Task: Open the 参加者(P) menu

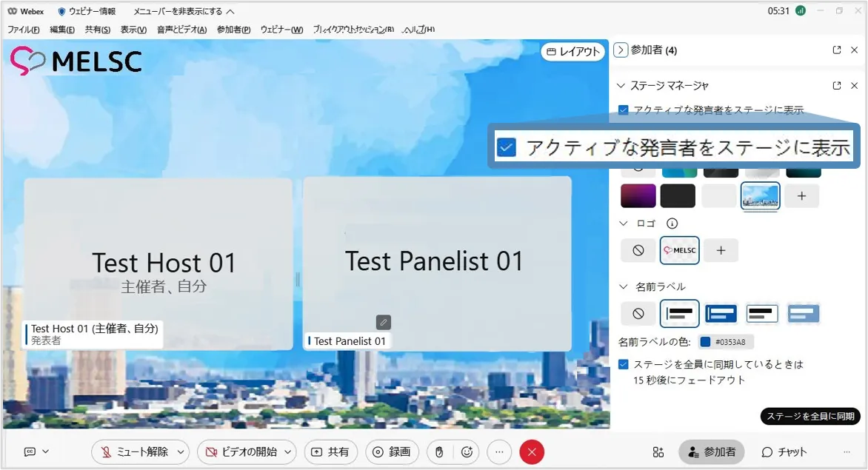Action: [233, 30]
